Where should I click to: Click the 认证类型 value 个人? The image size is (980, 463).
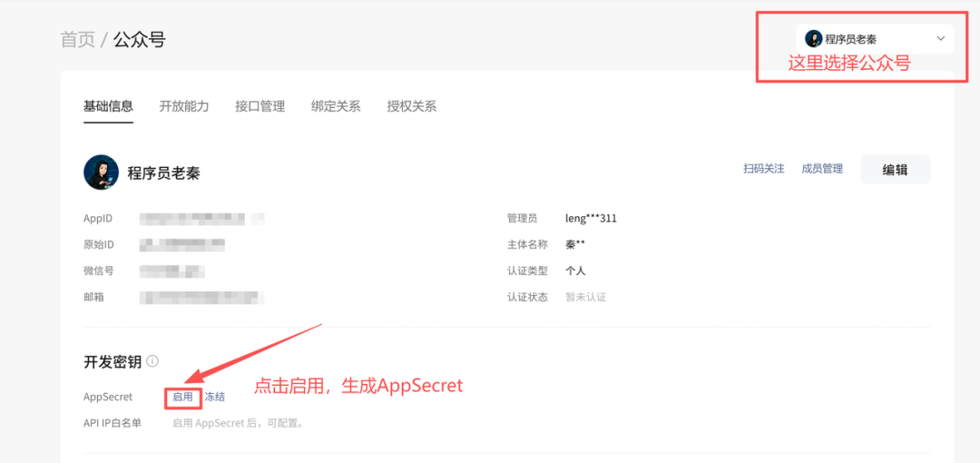point(575,271)
